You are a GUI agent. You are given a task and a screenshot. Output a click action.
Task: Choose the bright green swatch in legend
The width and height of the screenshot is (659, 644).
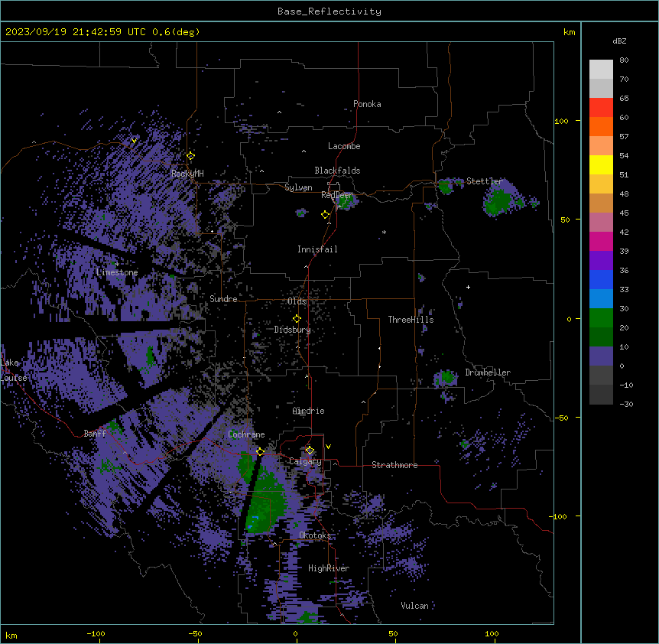(601, 318)
